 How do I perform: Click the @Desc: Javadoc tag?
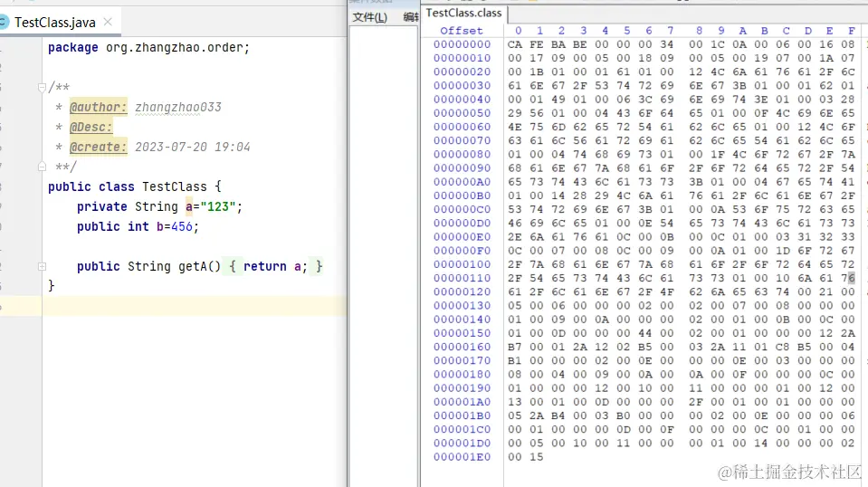91,128
